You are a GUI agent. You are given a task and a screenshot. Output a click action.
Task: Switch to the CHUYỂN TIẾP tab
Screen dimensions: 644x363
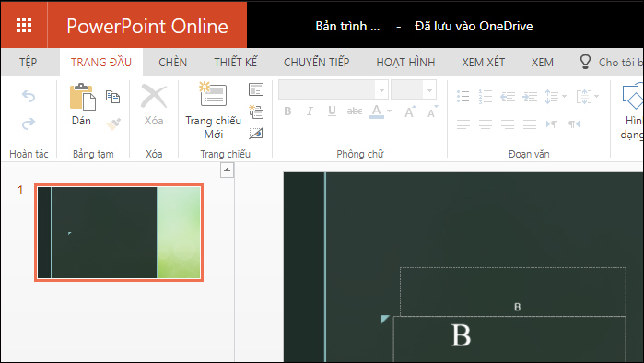pos(316,62)
